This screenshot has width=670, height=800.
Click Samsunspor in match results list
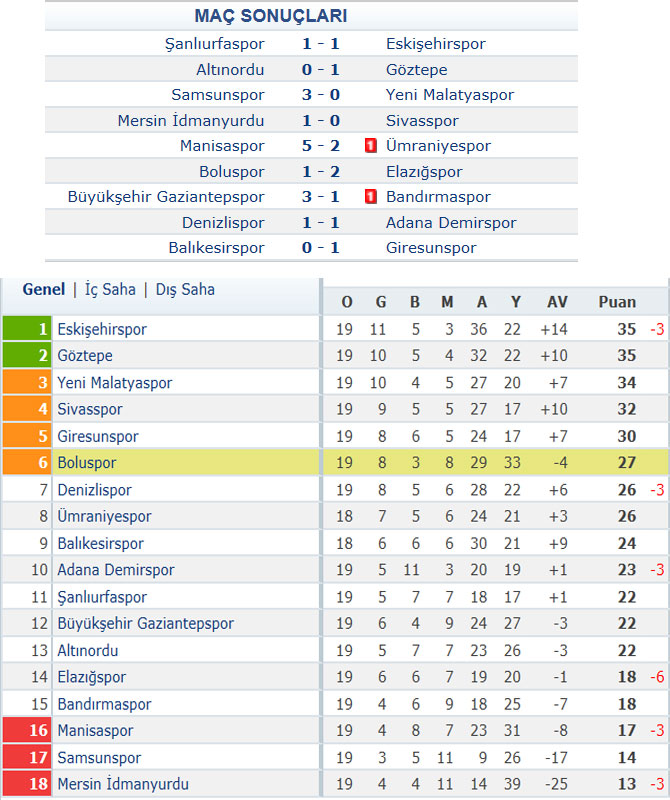(x=218, y=95)
